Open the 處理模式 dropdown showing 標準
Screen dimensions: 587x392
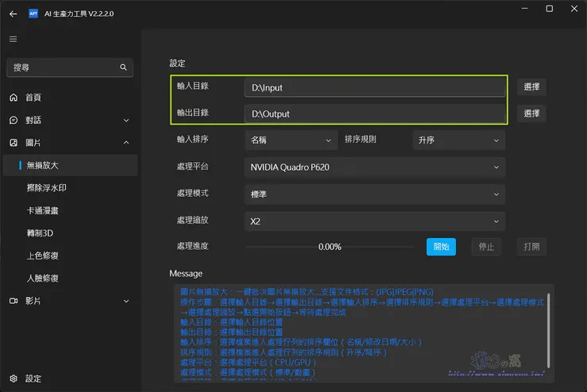[374, 194]
